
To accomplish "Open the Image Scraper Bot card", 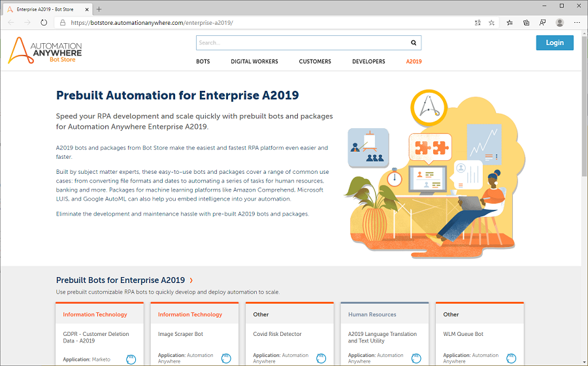I will [180, 334].
